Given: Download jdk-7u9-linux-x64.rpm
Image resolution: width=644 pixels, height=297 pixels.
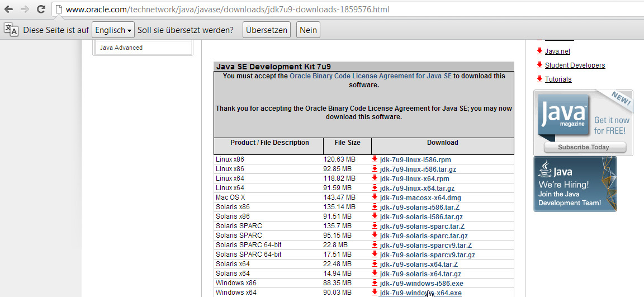Looking at the screenshot, I should 414,178.
